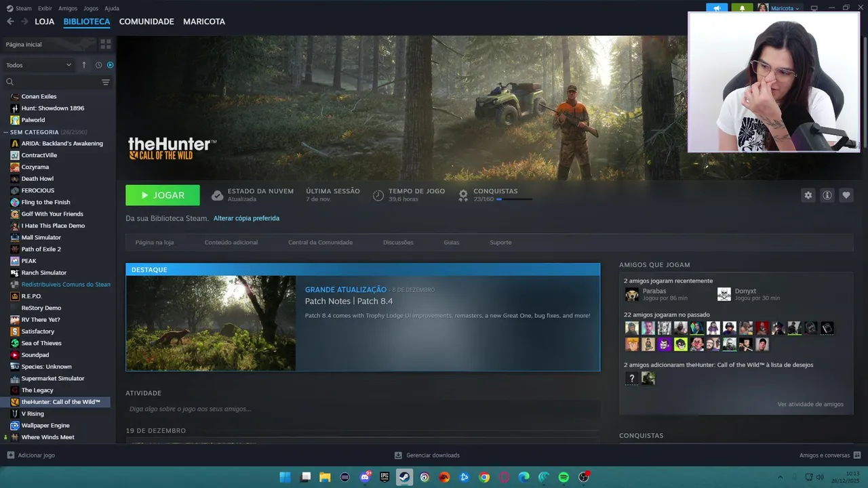This screenshot has height=488, width=868.
Task: Go forward with the right arrow
Action: 24,22
